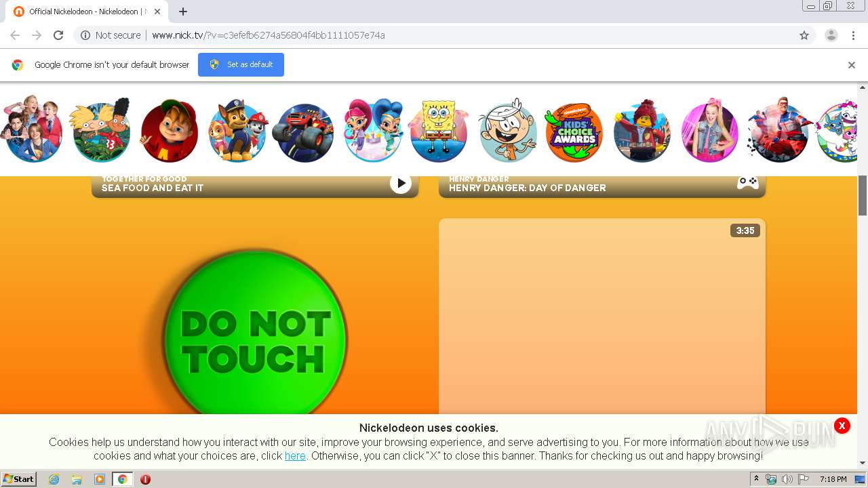Reload the current page
The width and height of the screenshot is (868, 488).
[x=58, y=35]
